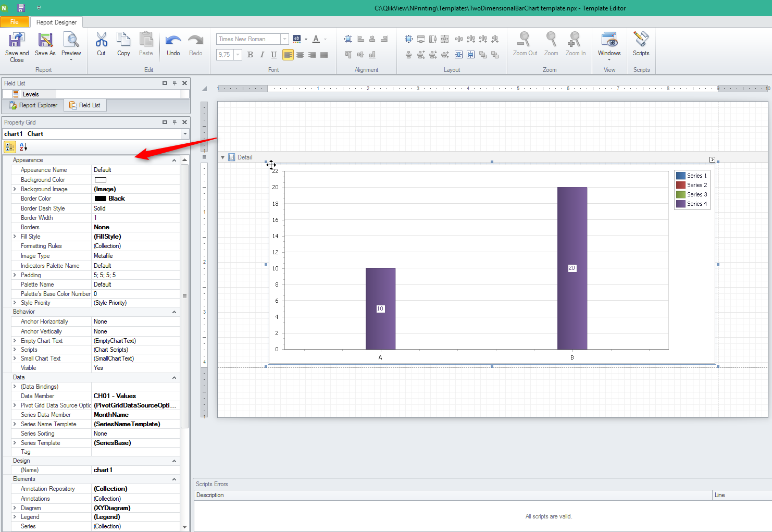Click the Line column header
The image size is (772, 532).
pos(742,495)
